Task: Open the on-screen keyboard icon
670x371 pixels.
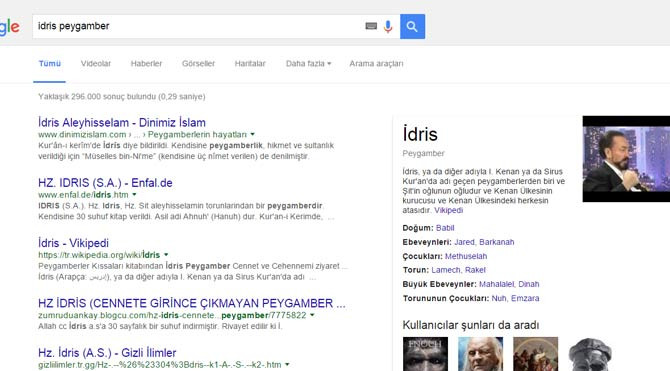Action: click(371, 26)
